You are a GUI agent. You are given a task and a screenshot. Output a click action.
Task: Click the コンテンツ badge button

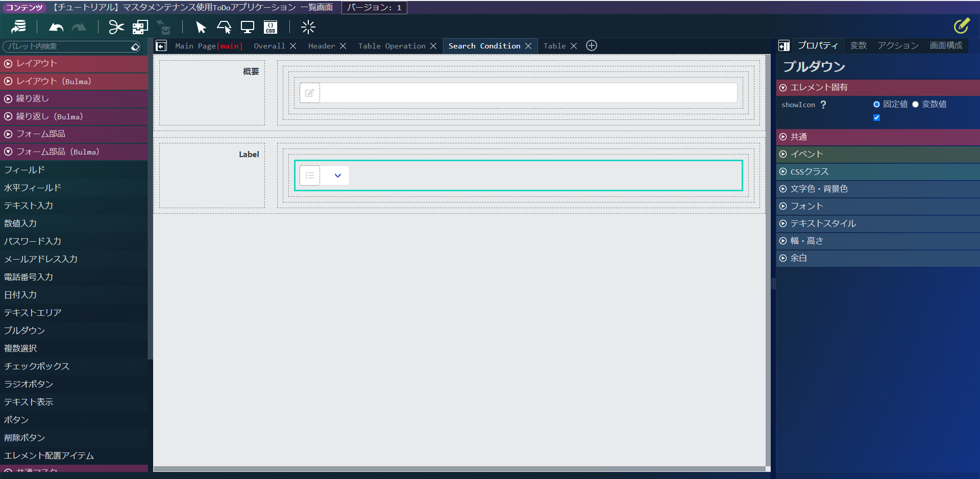24,8
